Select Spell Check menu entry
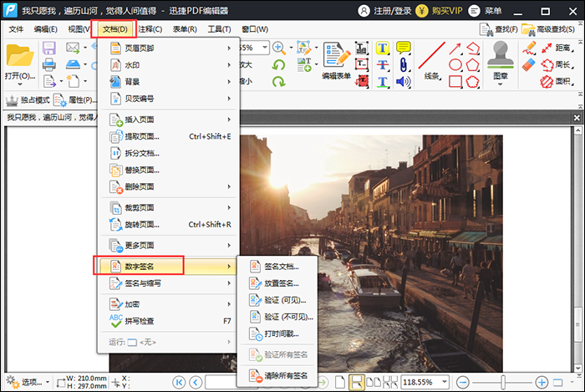This screenshot has height=392, width=585. pyautogui.click(x=169, y=321)
